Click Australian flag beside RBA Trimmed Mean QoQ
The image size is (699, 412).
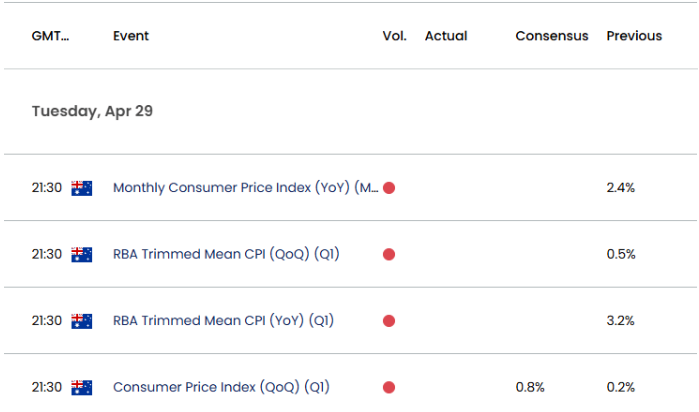coord(82,254)
